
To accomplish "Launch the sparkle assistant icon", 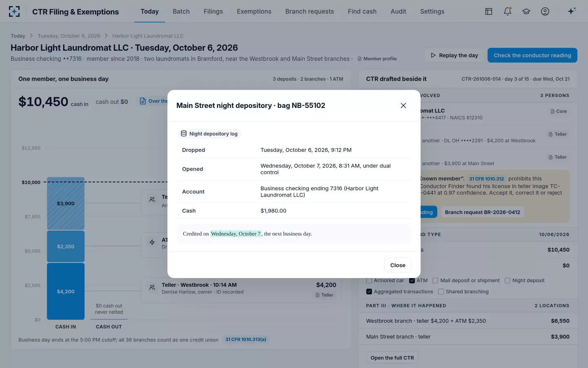I will pyautogui.click(x=572, y=11).
